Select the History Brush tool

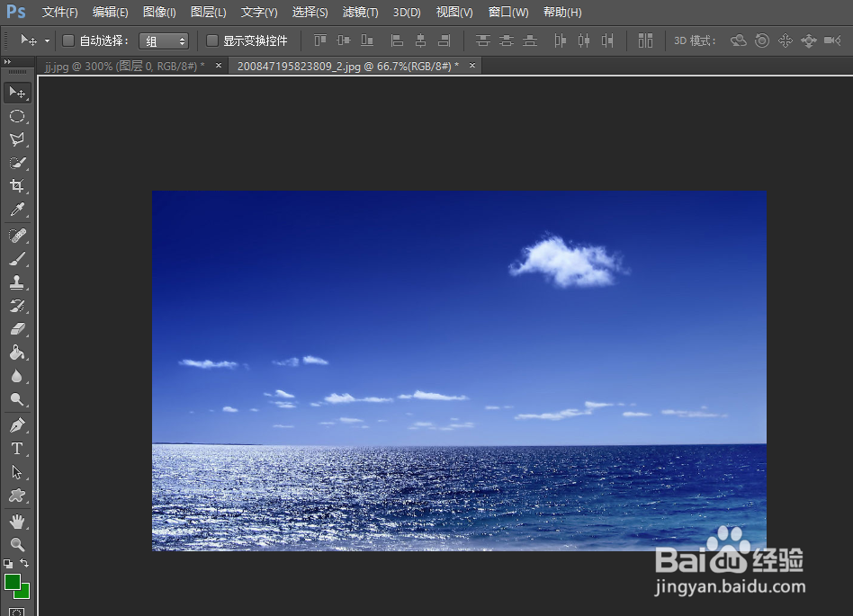click(x=17, y=306)
